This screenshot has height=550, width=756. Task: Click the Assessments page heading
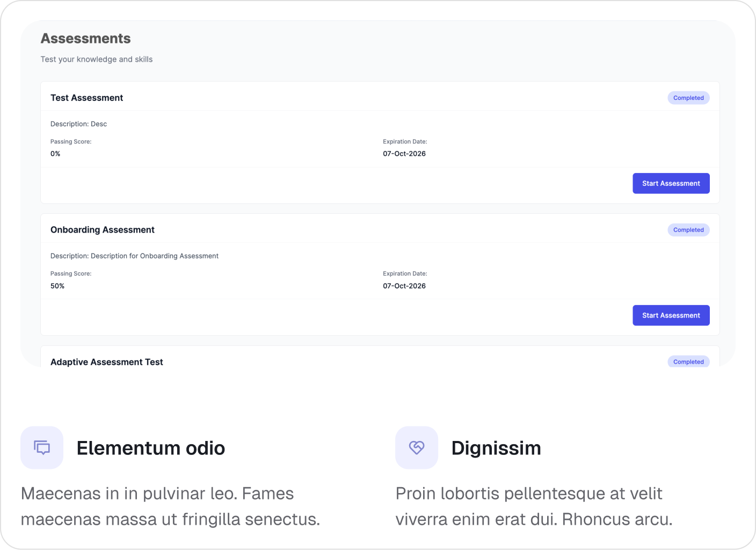pos(86,39)
